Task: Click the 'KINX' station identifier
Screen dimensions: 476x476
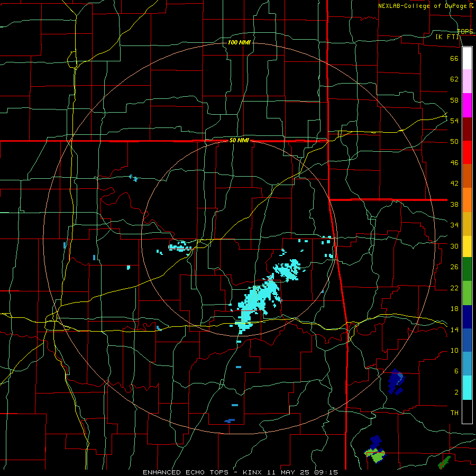Action: (x=253, y=472)
